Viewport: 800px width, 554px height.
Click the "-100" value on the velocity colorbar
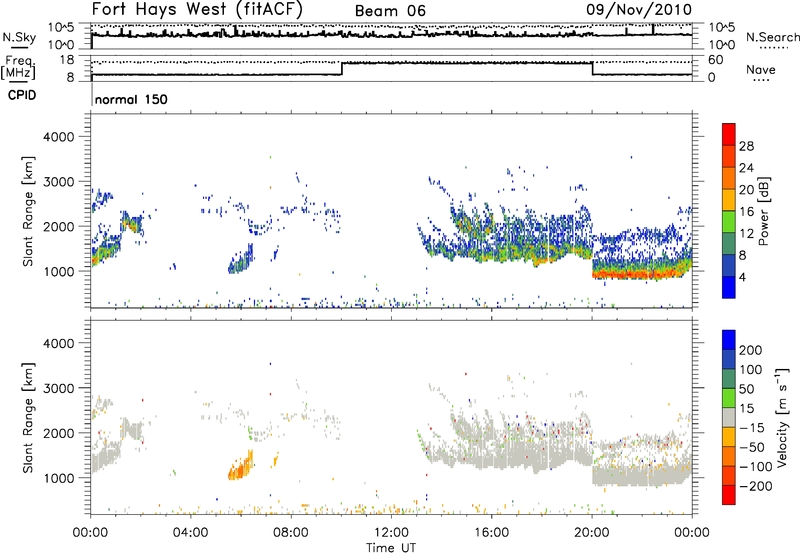tap(756, 467)
